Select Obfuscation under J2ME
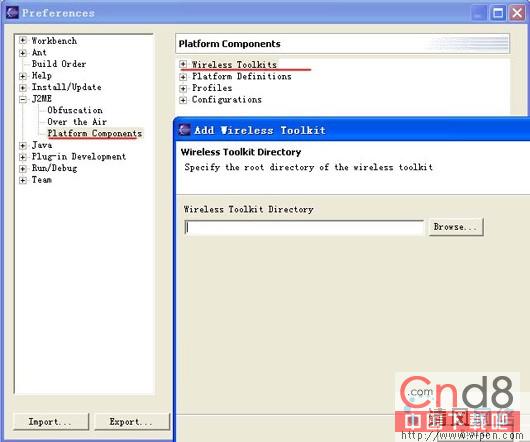530x442 pixels. coord(75,110)
